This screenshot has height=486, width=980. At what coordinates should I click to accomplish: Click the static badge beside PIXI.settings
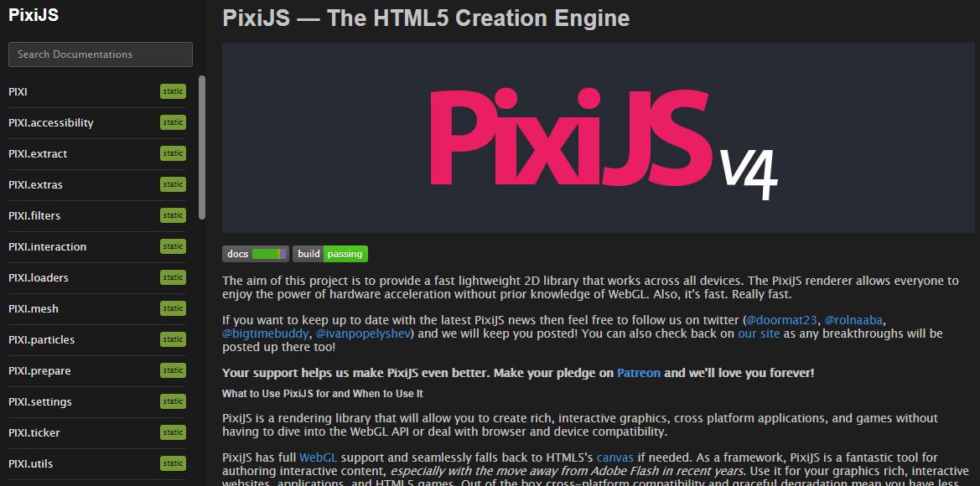[174, 401]
